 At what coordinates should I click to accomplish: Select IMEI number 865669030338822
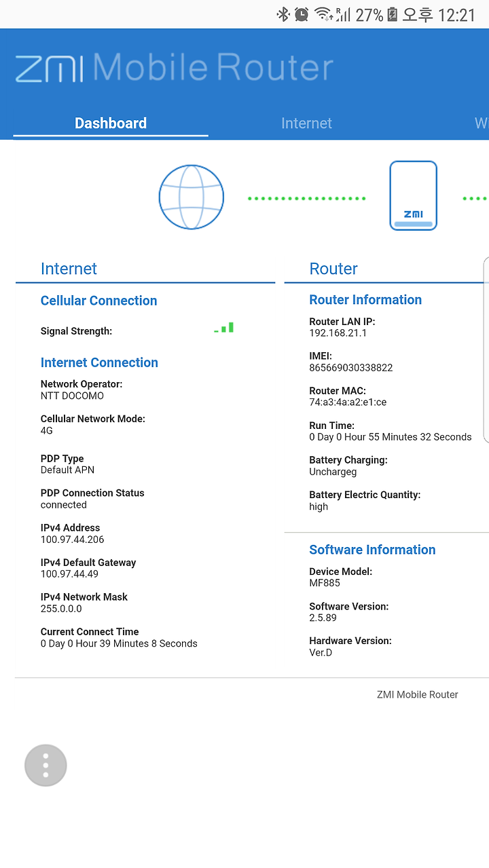point(350,368)
